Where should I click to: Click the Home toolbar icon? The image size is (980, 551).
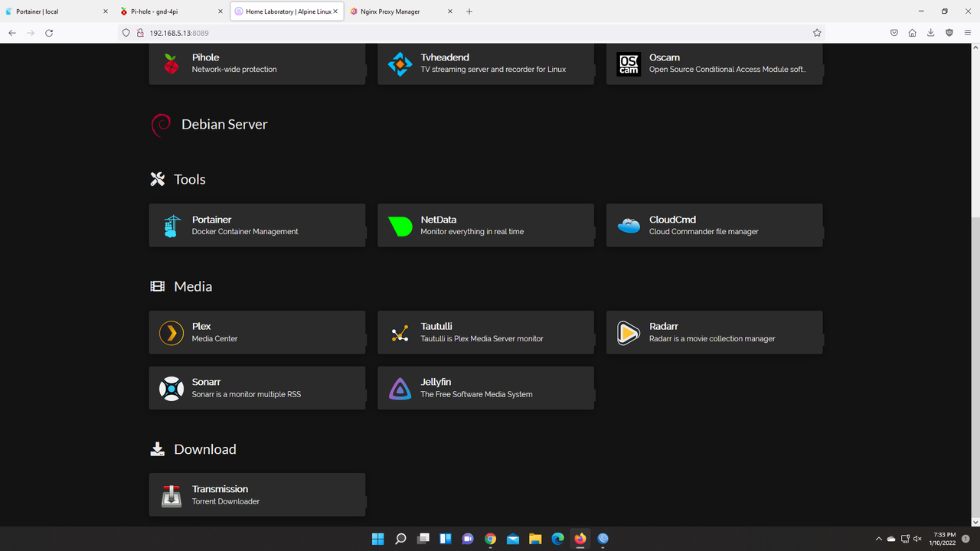pyautogui.click(x=913, y=33)
